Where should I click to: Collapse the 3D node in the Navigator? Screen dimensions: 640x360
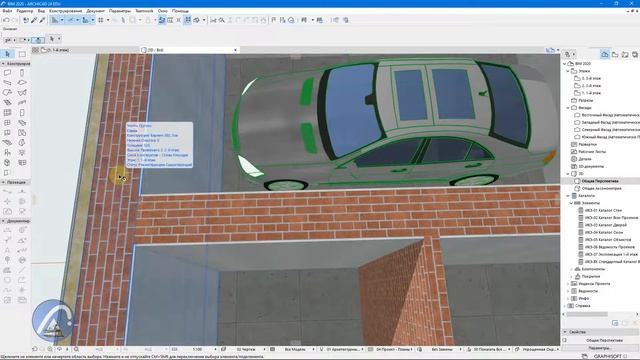[568, 174]
